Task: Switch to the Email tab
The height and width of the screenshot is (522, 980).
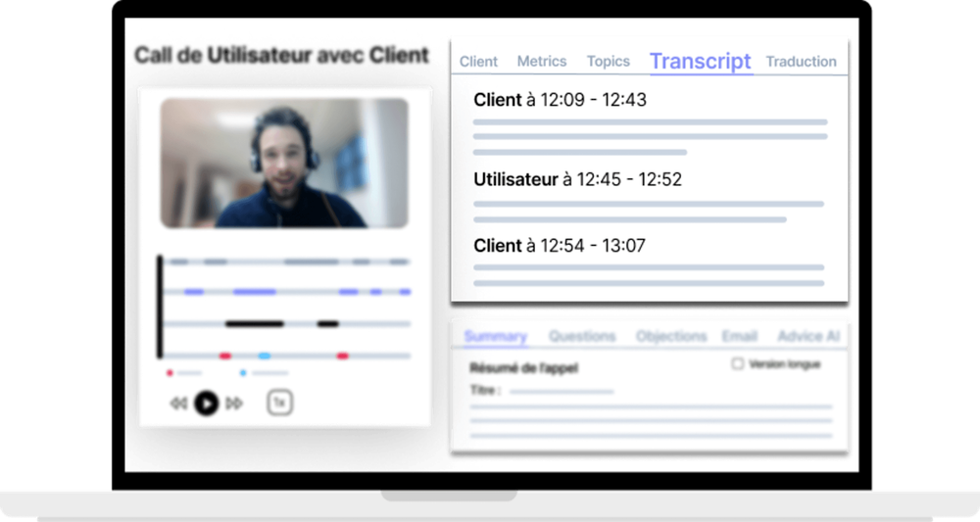Action: pos(739,337)
